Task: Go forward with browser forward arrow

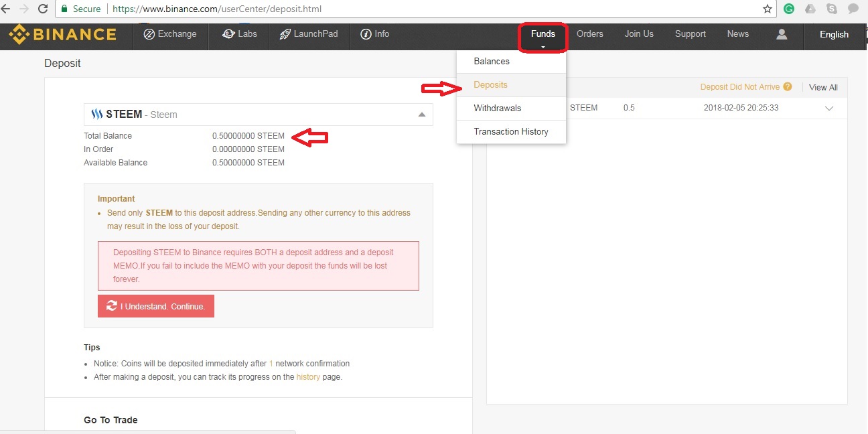Action: pyautogui.click(x=25, y=9)
